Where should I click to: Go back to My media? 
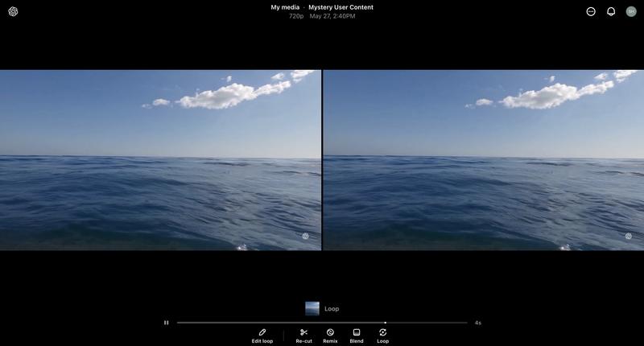285,7
